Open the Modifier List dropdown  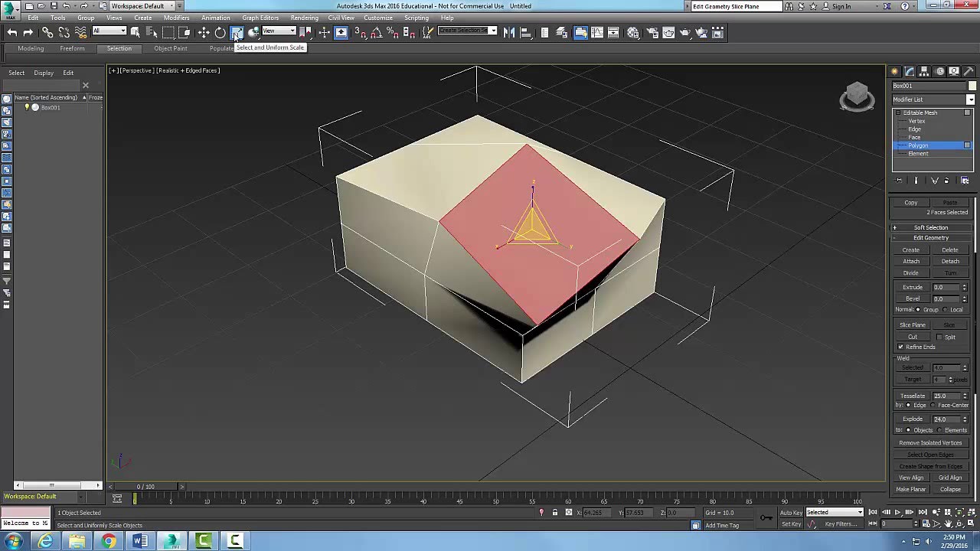[971, 99]
